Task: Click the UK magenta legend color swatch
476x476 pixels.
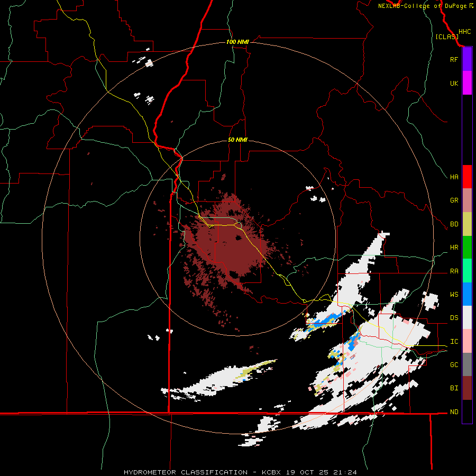Action: tap(467, 83)
